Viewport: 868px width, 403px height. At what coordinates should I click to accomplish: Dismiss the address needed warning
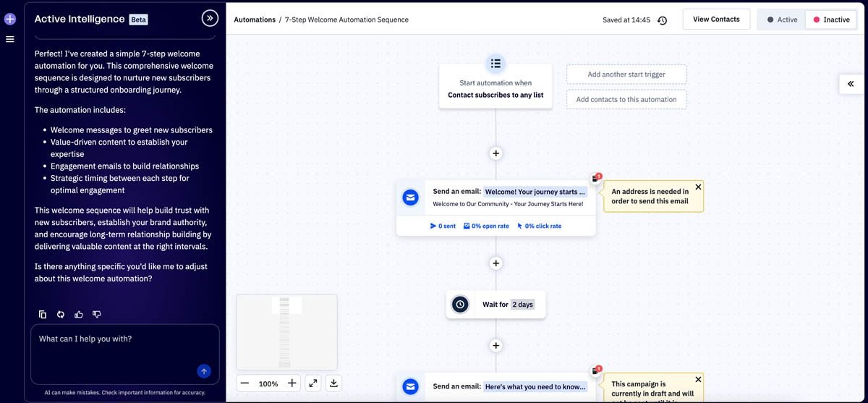pos(698,187)
